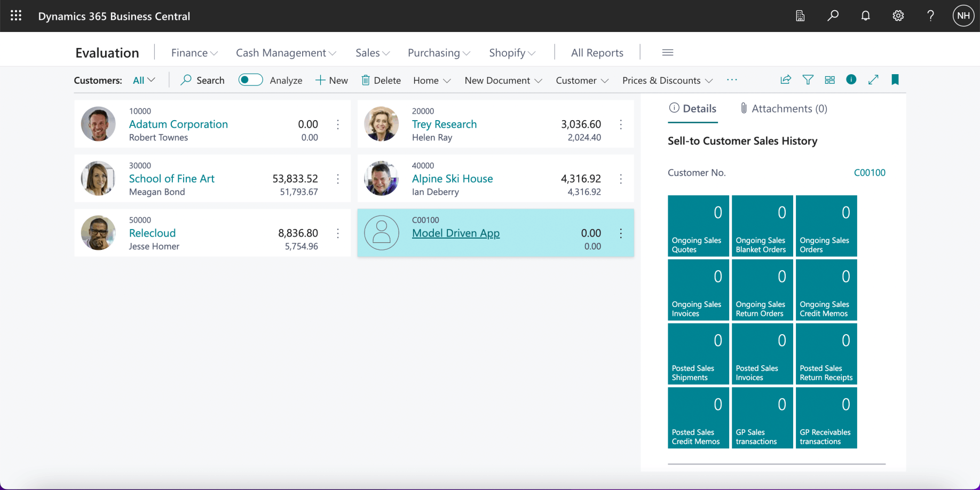Open the Posted Sales Return Receipts tile

point(826,354)
